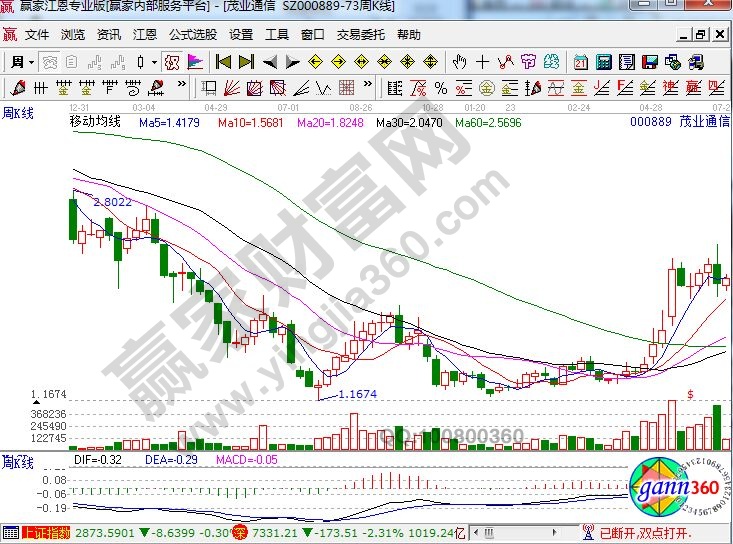
Task: Jump to first record with start arrow
Action: point(223,61)
